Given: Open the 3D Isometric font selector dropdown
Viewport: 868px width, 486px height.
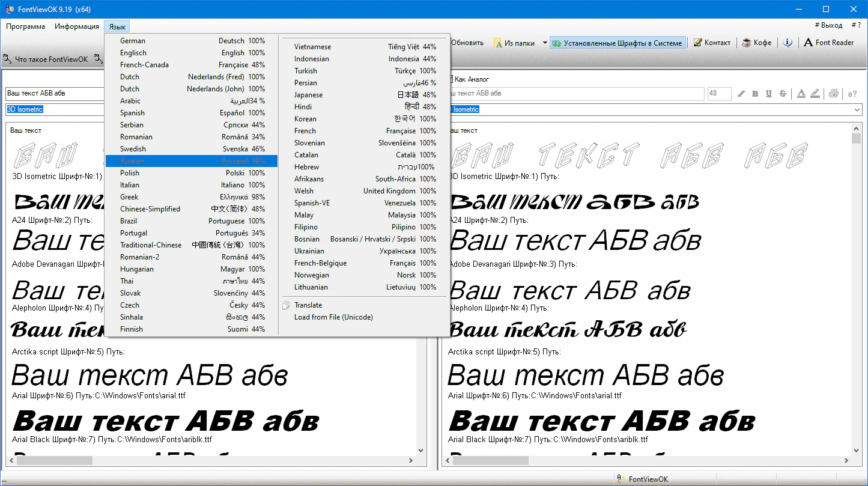Looking at the screenshot, I should 55,109.
